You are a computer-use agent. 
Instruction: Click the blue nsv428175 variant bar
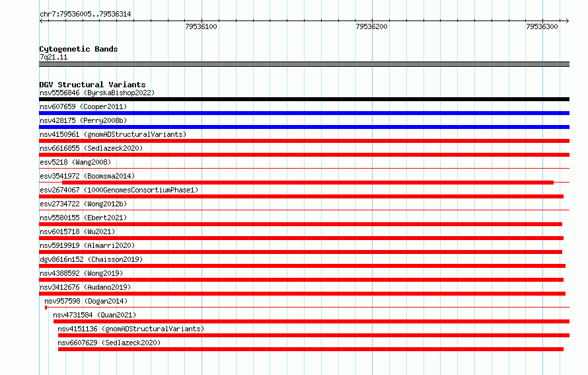coord(304,127)
